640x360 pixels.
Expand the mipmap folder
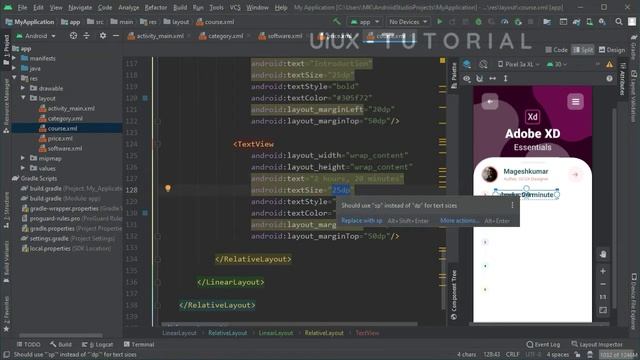click(23, 158)
